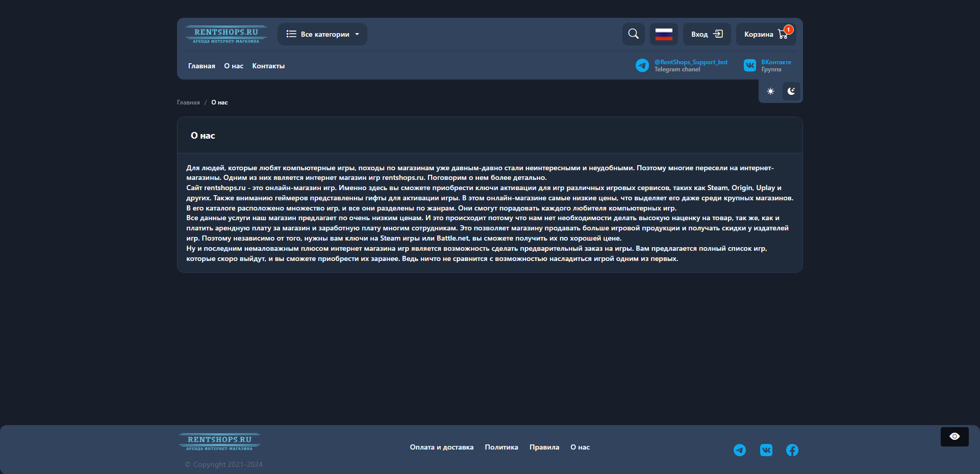The width and height of the screenshot is (980, 474).
Task: Click the footer Facebook icon
Action: click(x=792, y=450)
